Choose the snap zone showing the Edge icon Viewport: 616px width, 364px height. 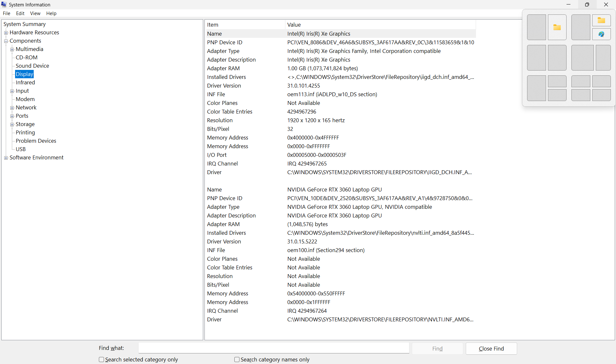601,34
